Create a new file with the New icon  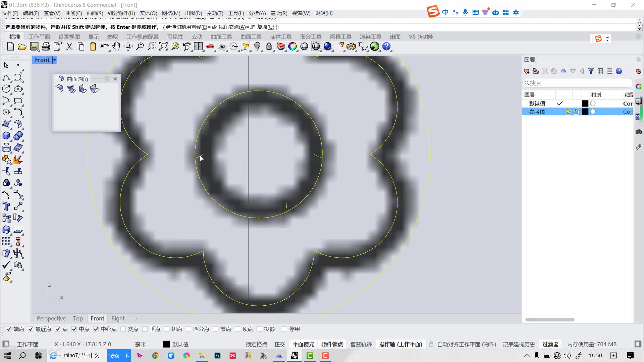coord(10,47)
